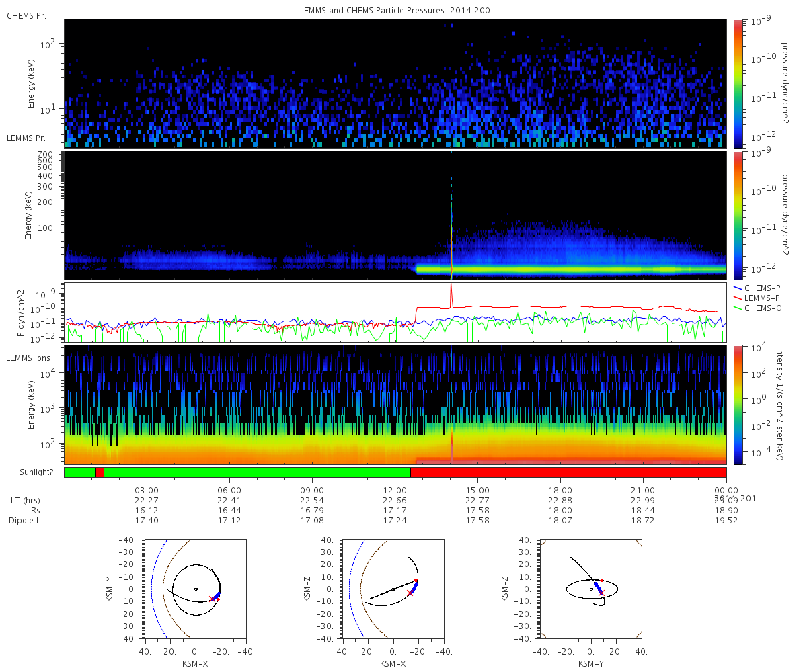Screen dimensions: 807x672
Task: Click the 'CHEMS Pr.' panel label
Action: (x=26, y=15)
